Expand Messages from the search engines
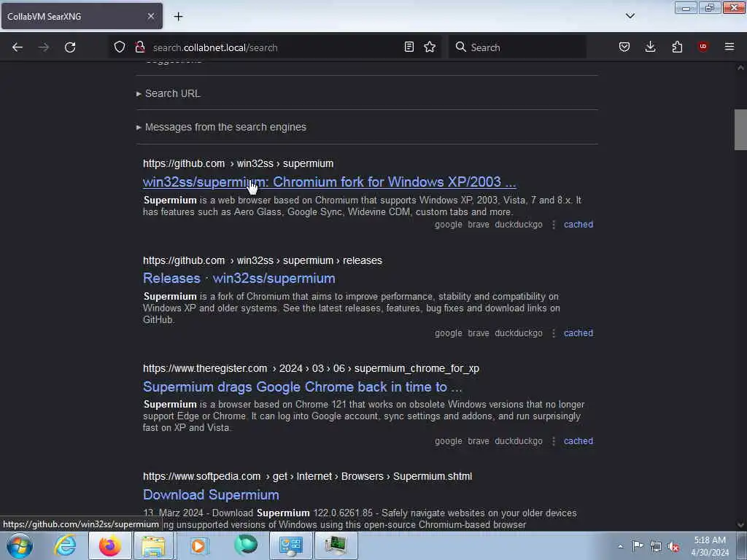This screenshot has width=747, height=560. 222,127
